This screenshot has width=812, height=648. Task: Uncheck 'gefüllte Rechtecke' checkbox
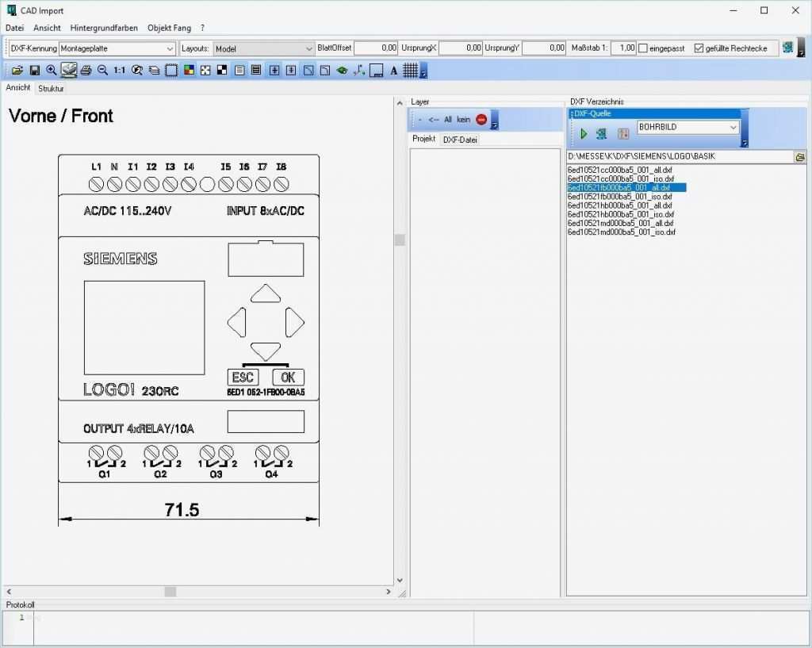pyautogui.click(x=699, y=48)
